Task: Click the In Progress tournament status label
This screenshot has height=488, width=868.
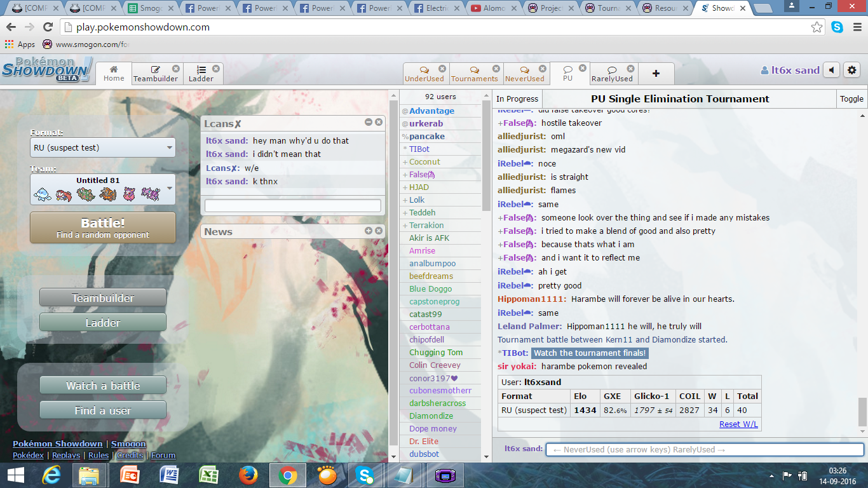Action: click(x=517, y=98)
